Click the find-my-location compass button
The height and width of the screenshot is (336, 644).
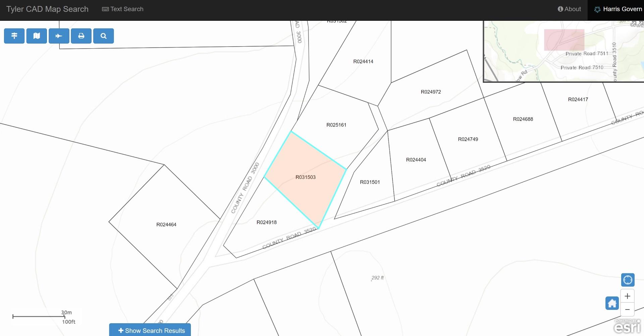coord(628,280)
